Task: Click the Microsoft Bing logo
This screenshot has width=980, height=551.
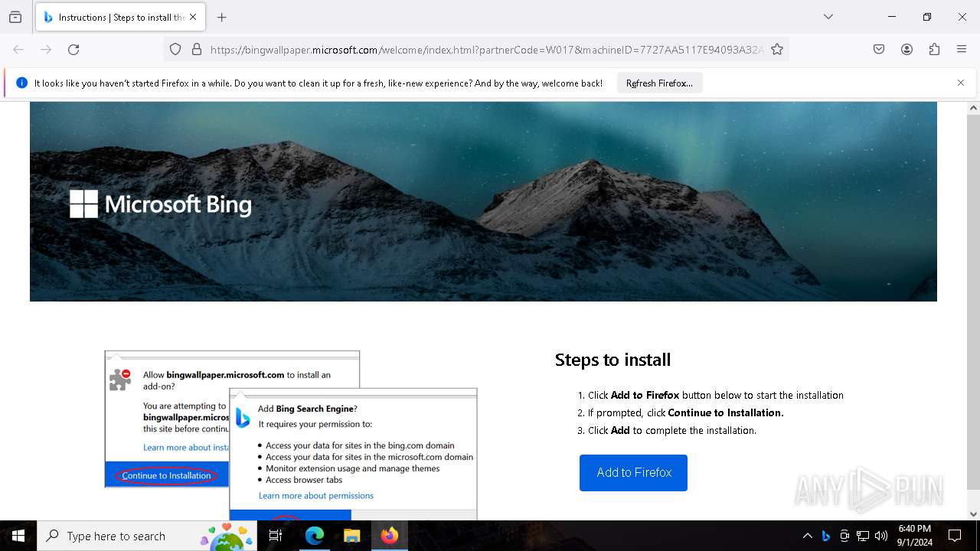Action: (161, 204)
